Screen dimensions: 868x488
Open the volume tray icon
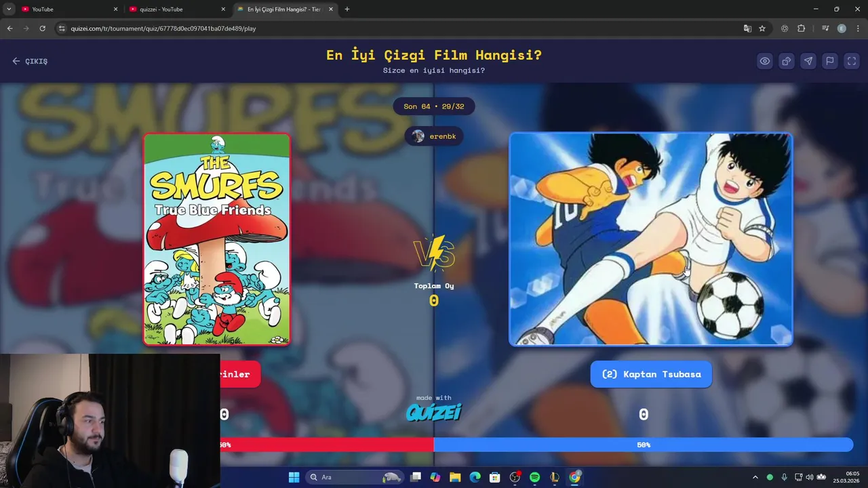(809, 477)
